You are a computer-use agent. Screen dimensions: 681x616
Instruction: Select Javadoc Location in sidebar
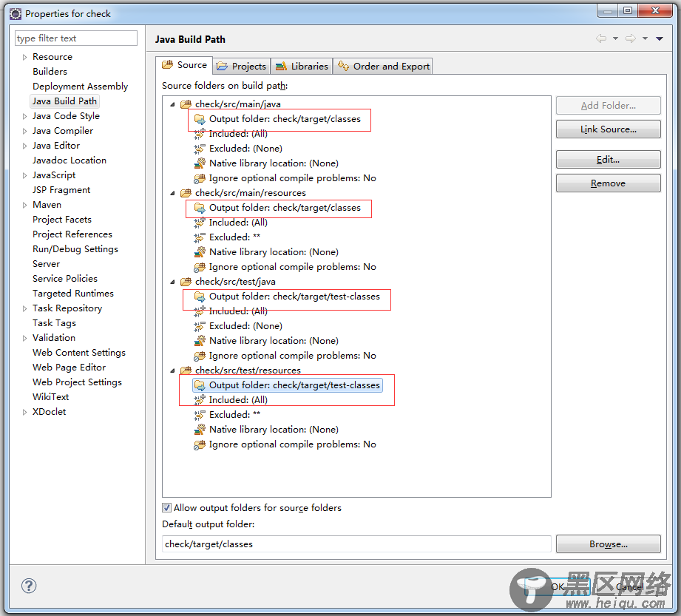[70, 160]
